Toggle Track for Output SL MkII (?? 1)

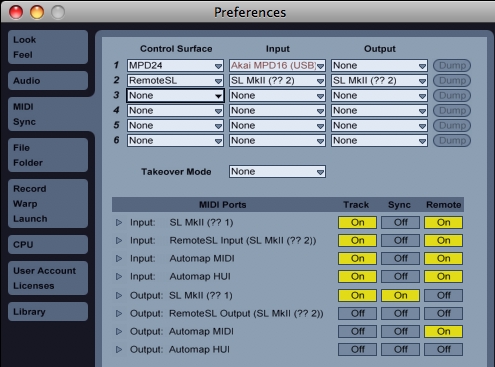point(357,295)
